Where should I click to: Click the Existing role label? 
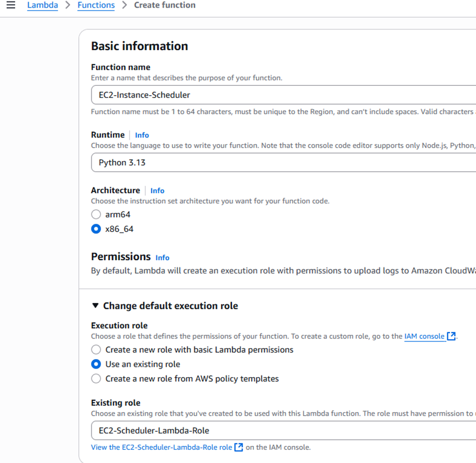(116, 403)
